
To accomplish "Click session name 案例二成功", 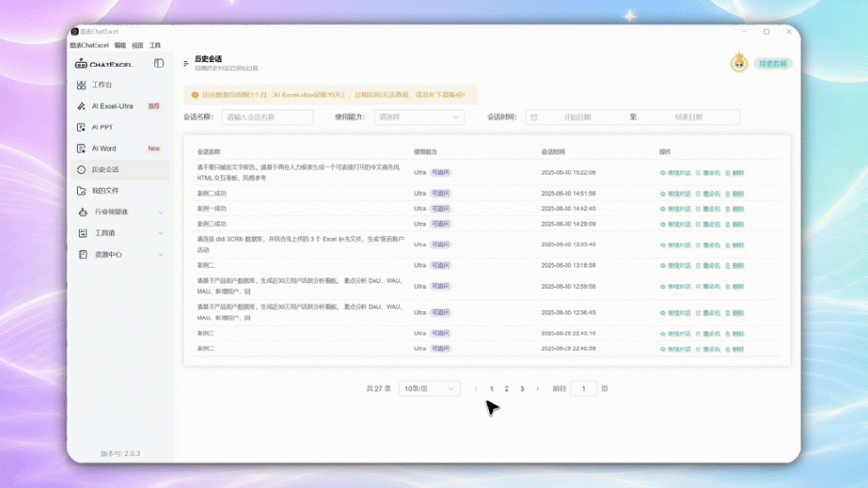I will point(212,194).
